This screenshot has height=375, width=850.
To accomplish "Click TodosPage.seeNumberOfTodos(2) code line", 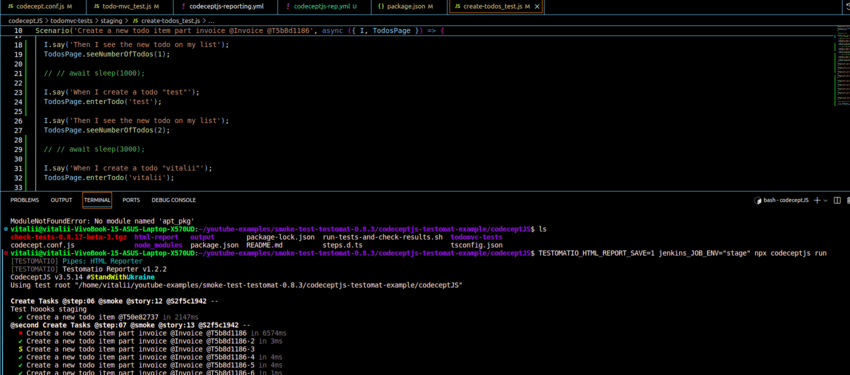I will tap(107, 130).
